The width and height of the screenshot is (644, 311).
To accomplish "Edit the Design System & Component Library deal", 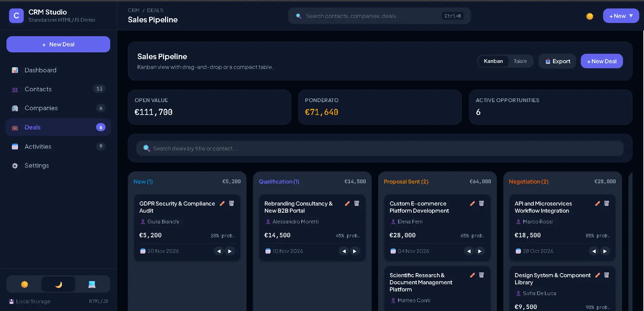I will click(x=598, y=275).
